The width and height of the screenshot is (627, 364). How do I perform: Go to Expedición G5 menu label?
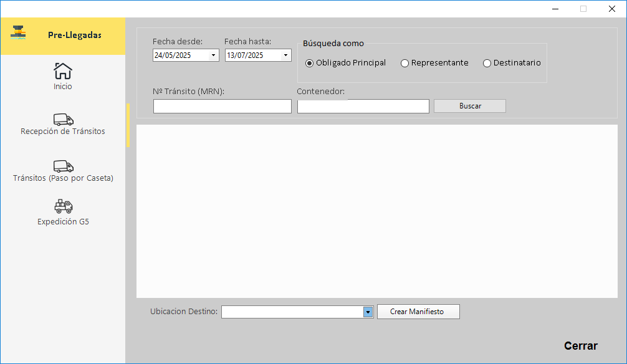coord(63,222)
